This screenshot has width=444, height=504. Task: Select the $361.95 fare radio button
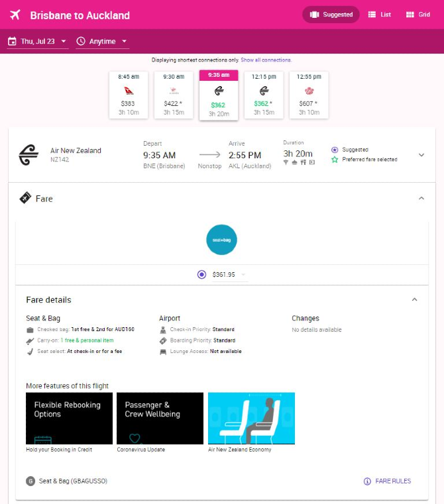(201, 274)
